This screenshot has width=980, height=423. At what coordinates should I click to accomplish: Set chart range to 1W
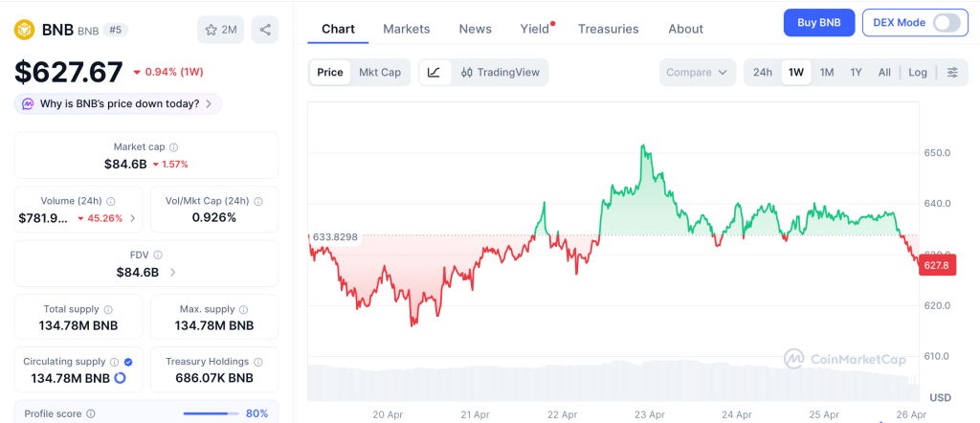pos(796,73)
